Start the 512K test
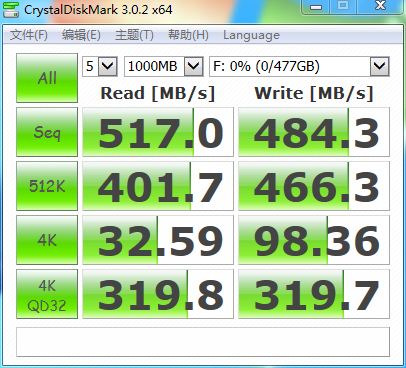The height and width of the screenshot is (368, 406). (47, 186)
